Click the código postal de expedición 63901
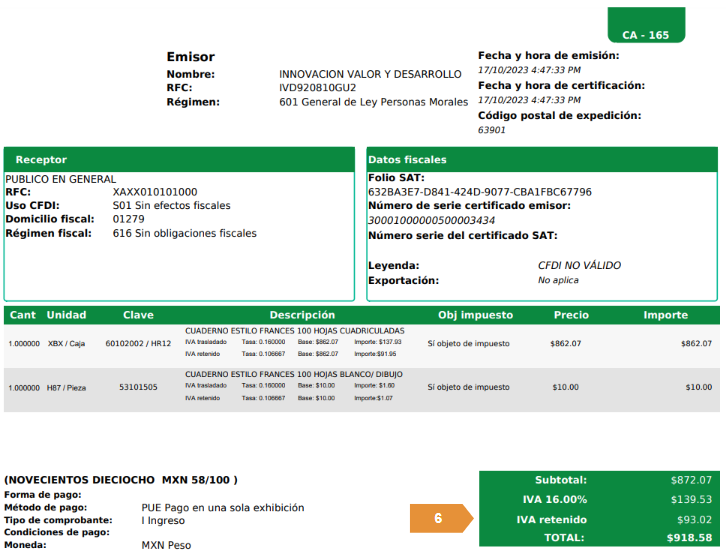The width and height of the screenshot is (726, 560). 492,130
